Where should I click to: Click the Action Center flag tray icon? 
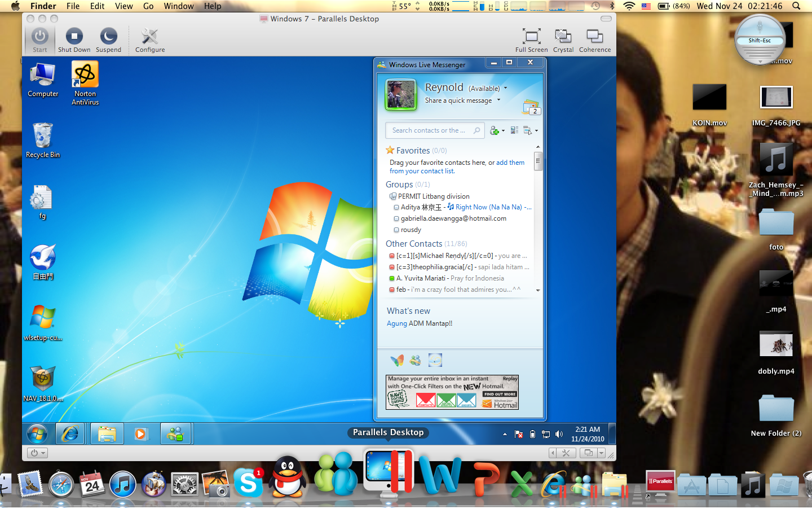point(519,434)
